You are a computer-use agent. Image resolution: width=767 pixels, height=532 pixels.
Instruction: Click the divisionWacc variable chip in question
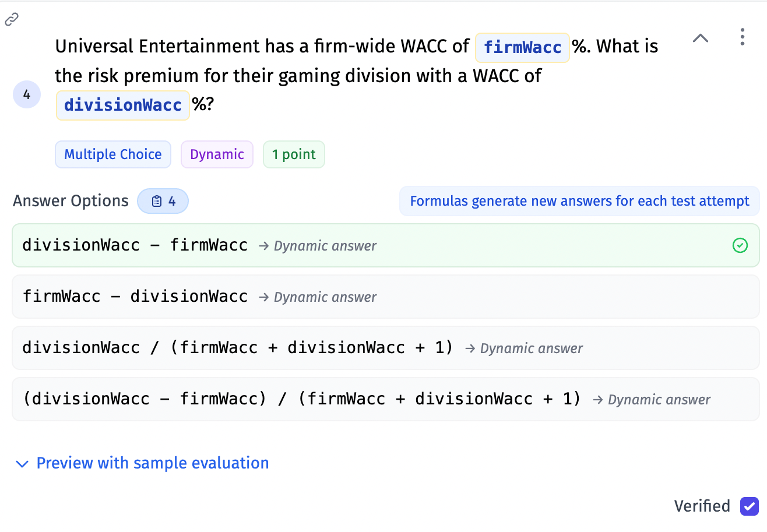coord(123,105)
